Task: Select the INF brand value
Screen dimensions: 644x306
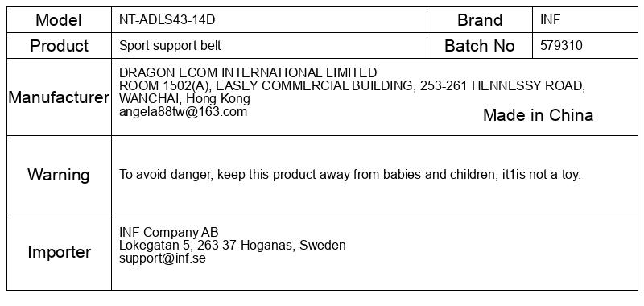Action: coord(550,19)
